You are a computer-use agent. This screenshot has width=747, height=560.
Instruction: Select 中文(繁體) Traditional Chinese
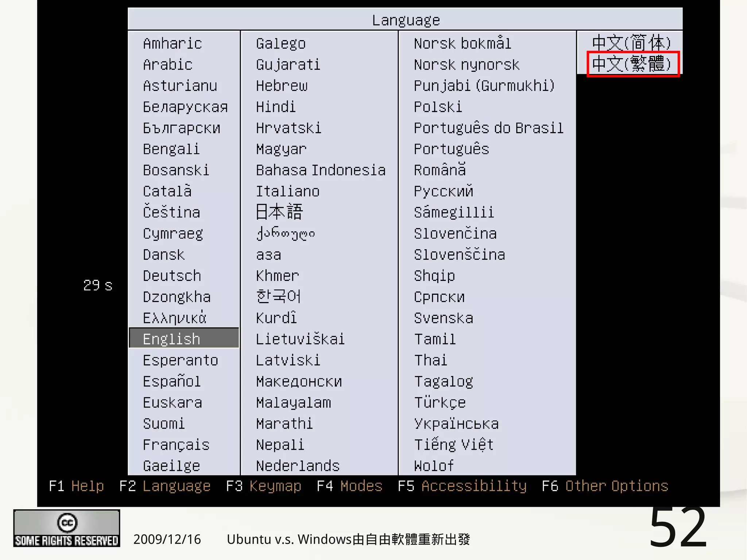tap(631, 64)
